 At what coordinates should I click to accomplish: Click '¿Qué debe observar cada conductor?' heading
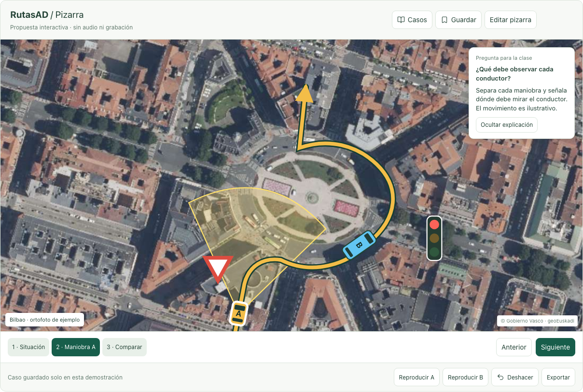[x=514, y=74]
